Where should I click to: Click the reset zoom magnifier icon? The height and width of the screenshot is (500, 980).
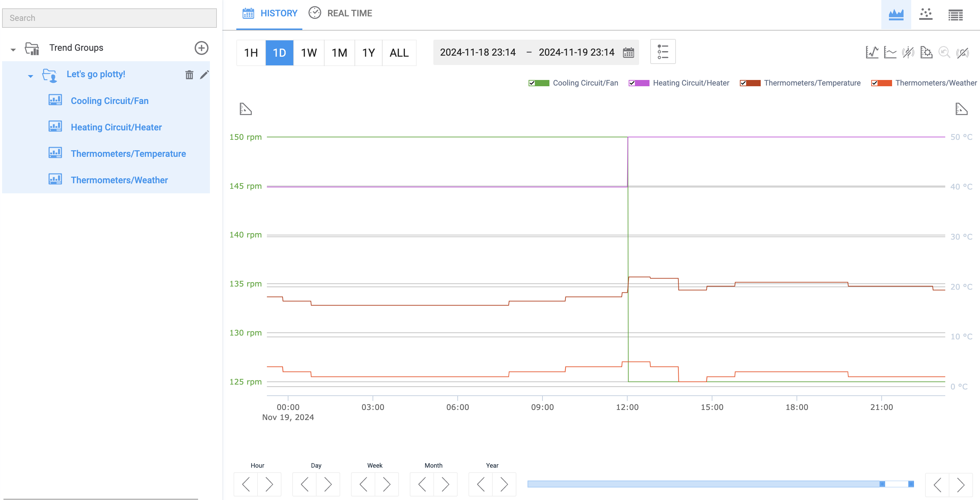[944, 52]
